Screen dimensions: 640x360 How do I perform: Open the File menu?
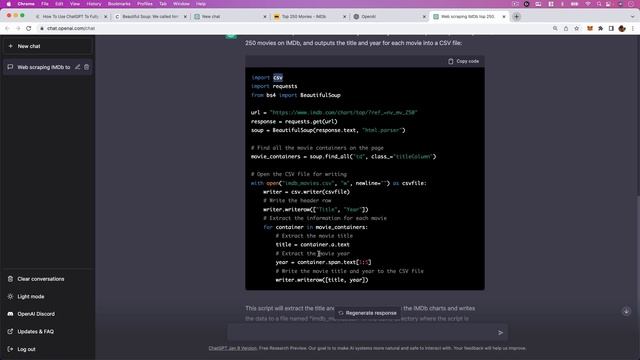pyautogui.click(x=45, y=4)
